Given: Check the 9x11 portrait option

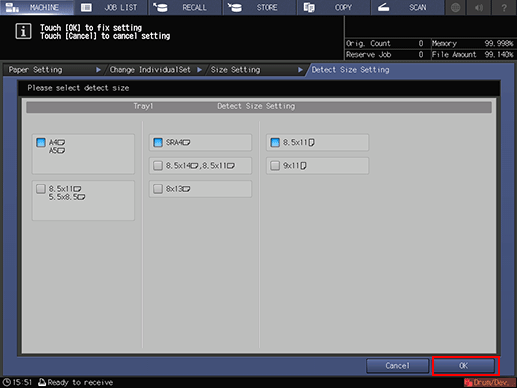Looking at the screenshot, I should coord(317,166).
